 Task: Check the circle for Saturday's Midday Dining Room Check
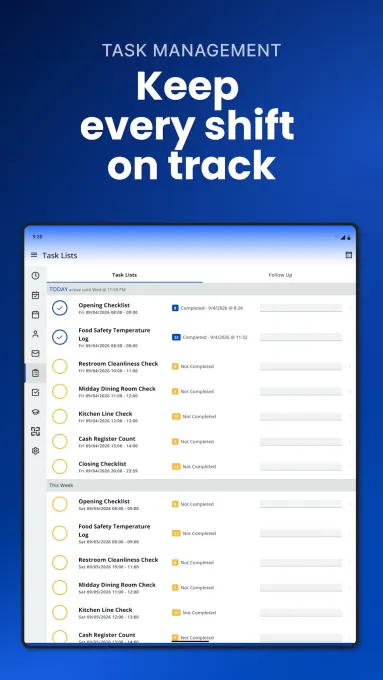(60, 588)
